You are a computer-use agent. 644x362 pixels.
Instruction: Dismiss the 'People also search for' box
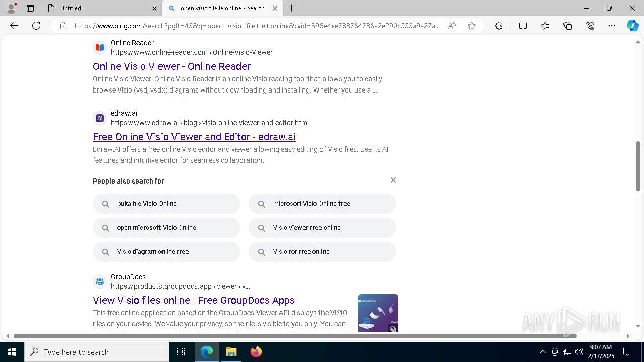393,180
